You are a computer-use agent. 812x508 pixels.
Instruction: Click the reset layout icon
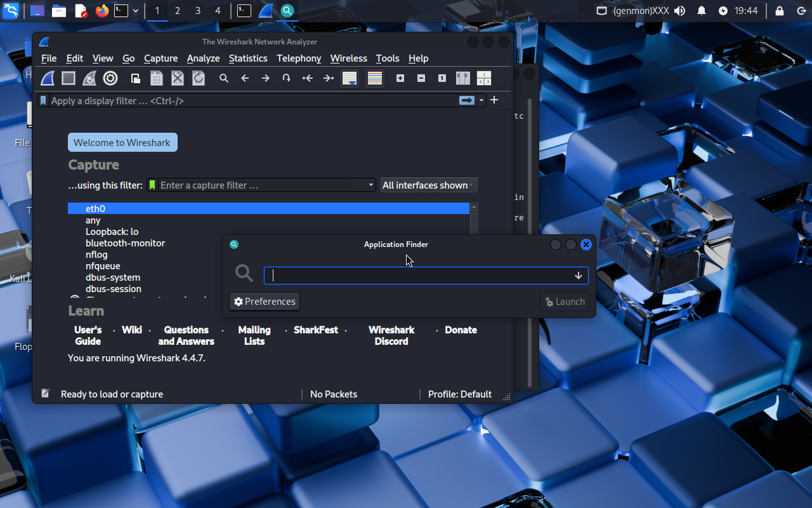tap(484, 78)
